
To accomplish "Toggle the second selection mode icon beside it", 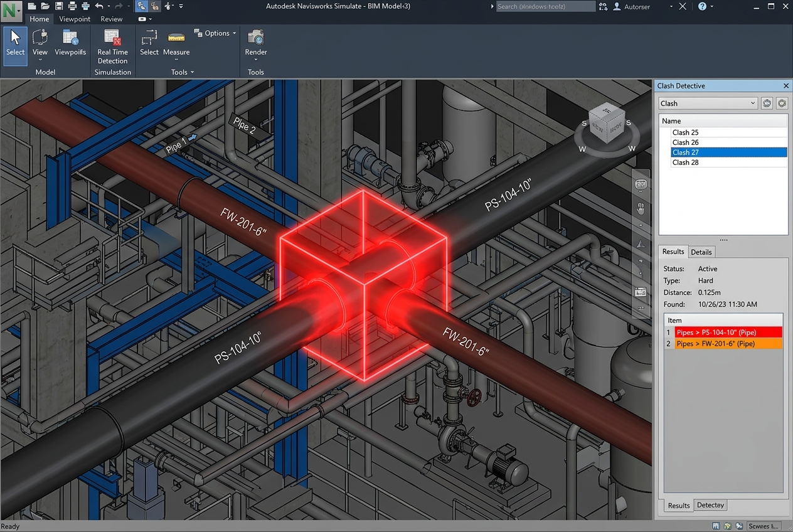I will [154, 6].
